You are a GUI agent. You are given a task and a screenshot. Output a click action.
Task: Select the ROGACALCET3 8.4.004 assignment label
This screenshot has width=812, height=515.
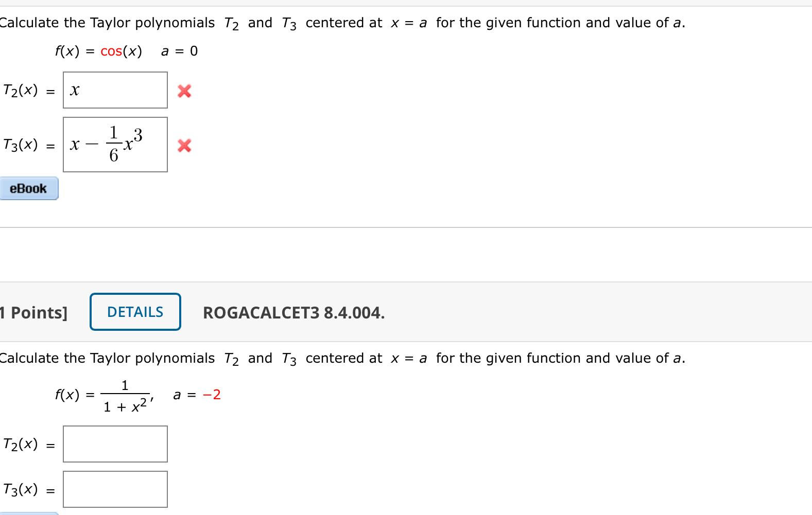coord(293,312)
